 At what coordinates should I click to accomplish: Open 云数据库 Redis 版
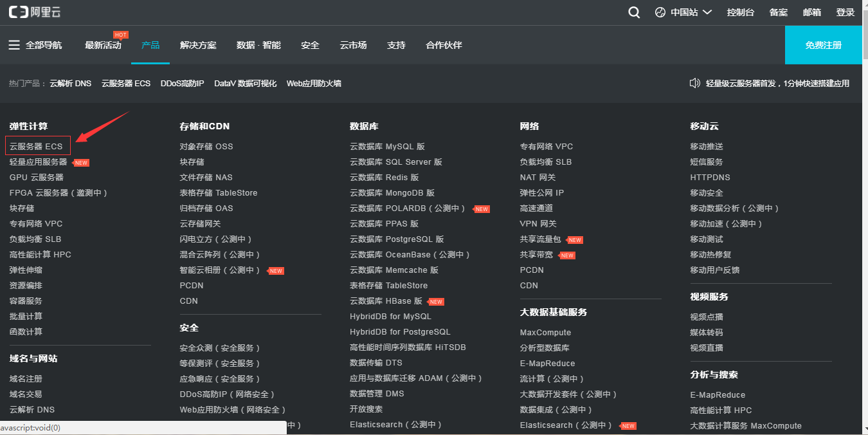click(384, 178)
